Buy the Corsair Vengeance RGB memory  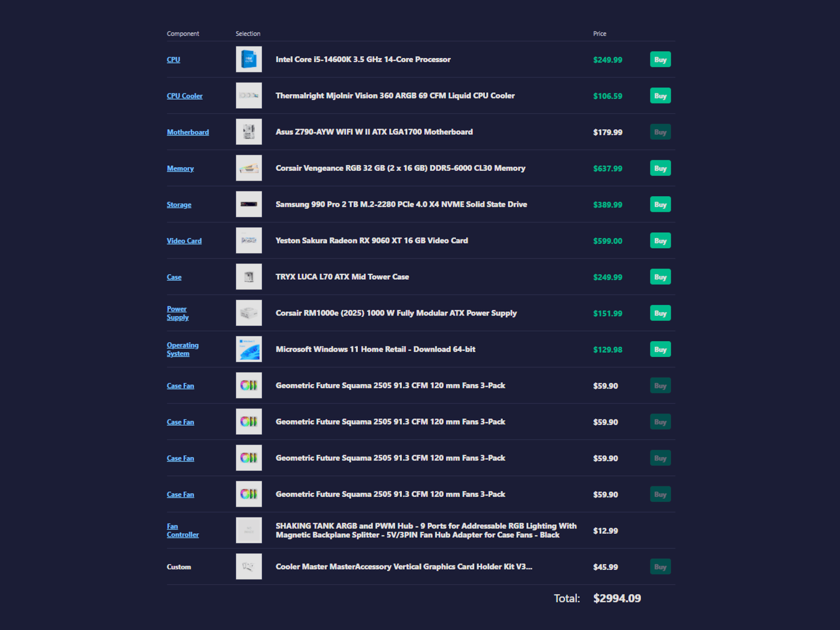coord(660,168)
